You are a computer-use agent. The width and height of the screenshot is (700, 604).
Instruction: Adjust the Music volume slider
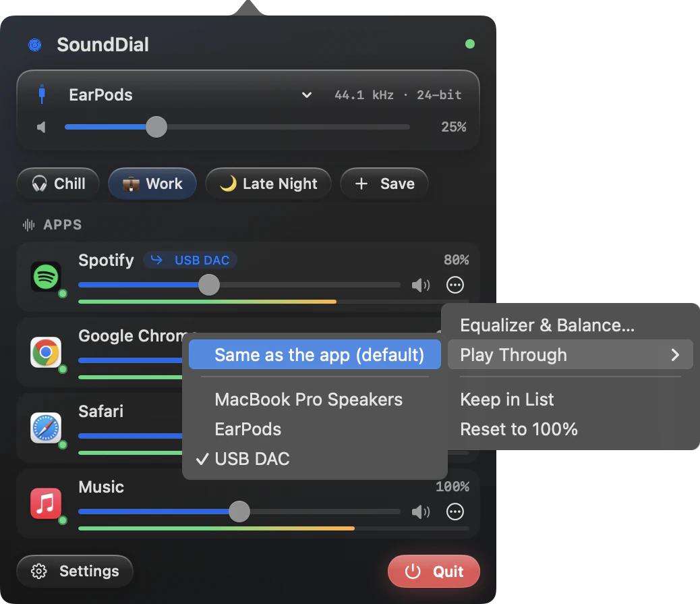(239, 512)
